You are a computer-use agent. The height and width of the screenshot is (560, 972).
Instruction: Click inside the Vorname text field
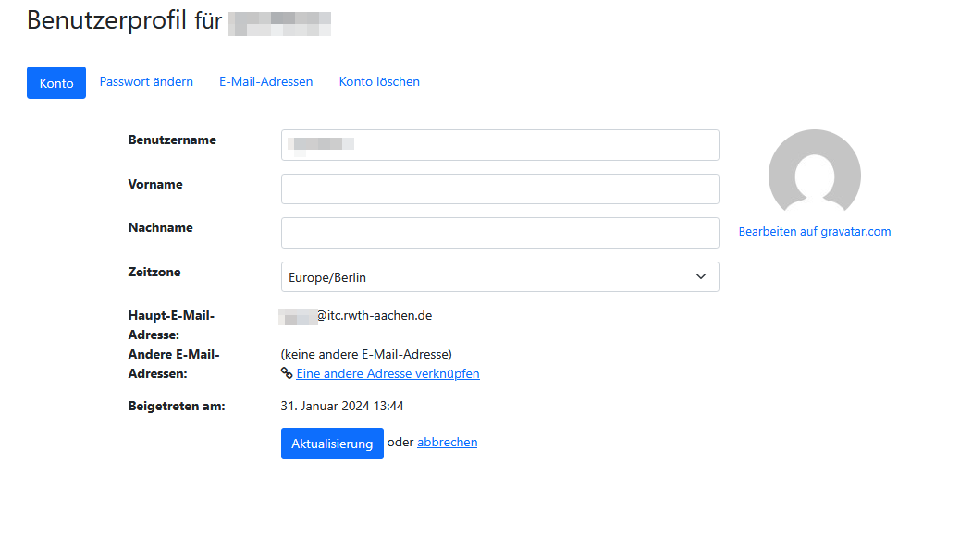499,189
